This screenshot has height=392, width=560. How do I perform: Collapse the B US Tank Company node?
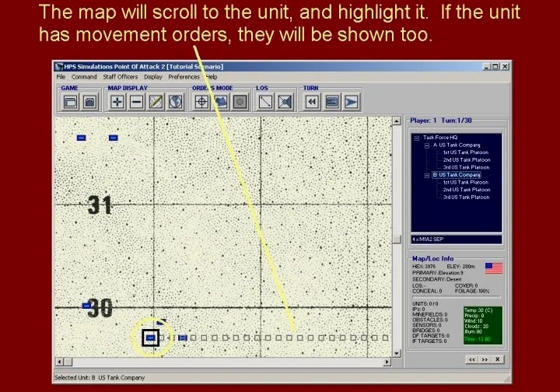pyautogui.click(x=427, y=176)
